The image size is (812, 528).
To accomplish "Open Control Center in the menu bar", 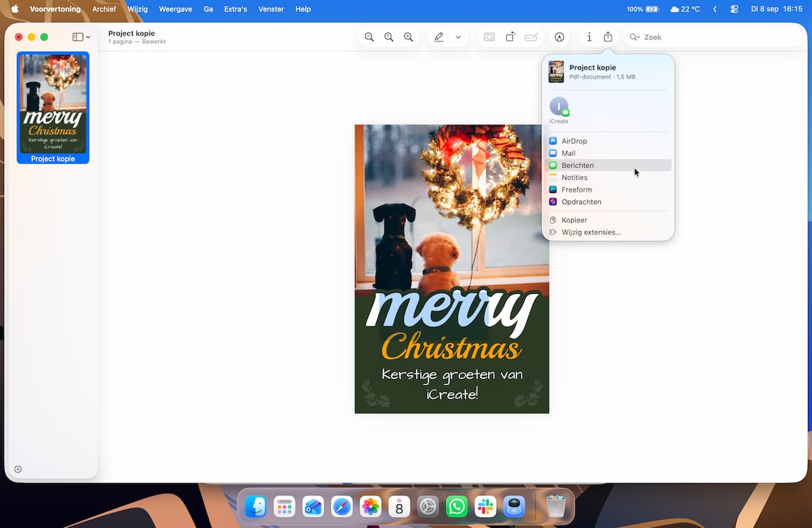I will point(735,9).
